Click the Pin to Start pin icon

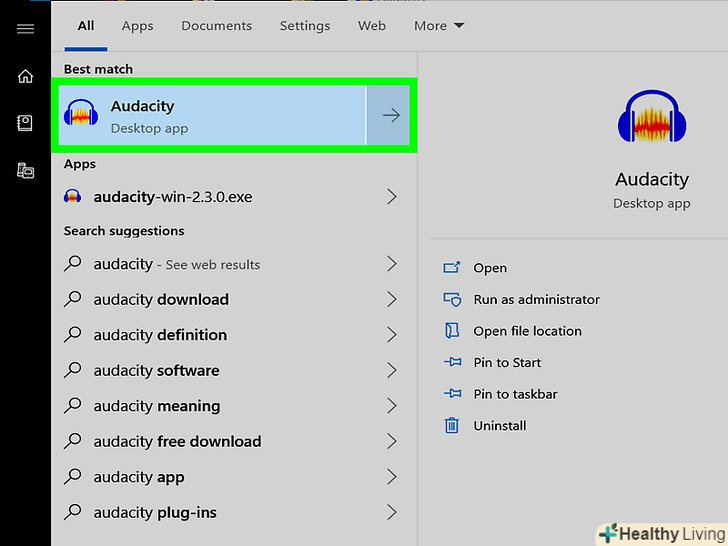point(452,362)
